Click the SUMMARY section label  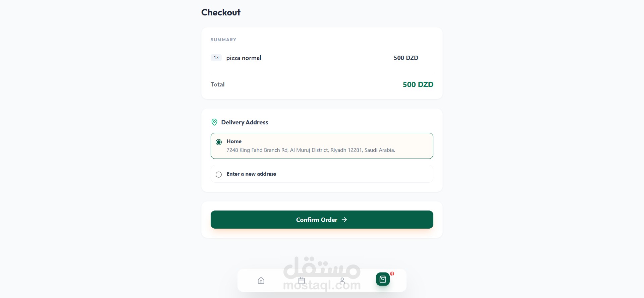pyautogui.click(x=223, y=40)
